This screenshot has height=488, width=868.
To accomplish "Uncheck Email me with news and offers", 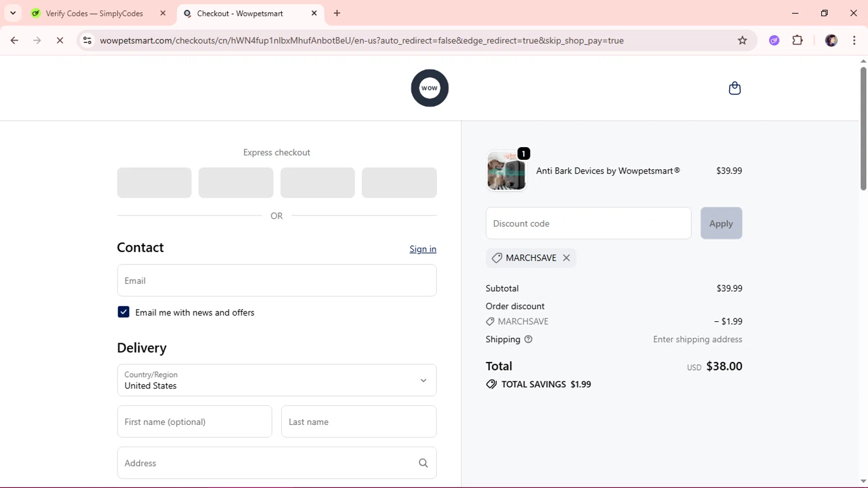I will click(x=123, y=312).
